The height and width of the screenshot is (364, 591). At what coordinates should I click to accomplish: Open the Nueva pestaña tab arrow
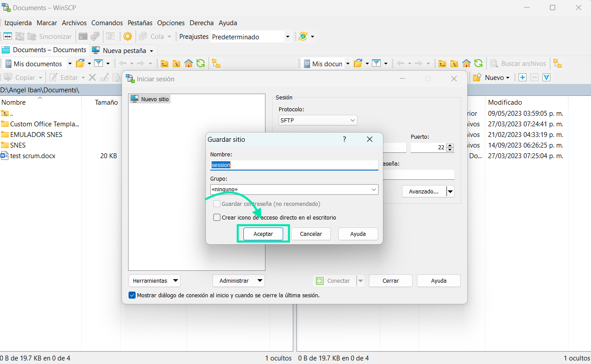coord(151,50)
